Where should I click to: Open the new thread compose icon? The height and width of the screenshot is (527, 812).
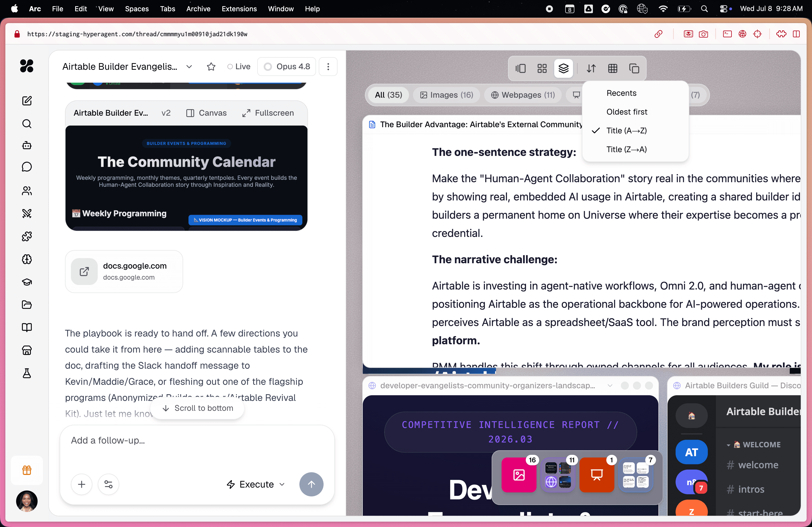point(27,101)
